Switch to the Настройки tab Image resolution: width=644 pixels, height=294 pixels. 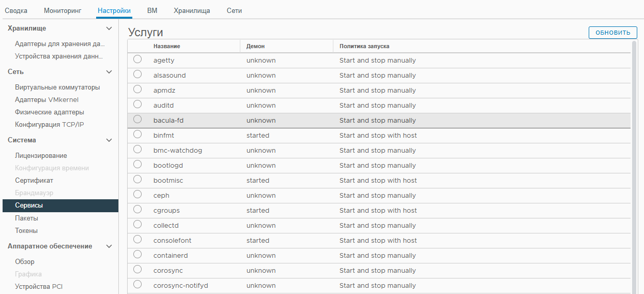[114, 10]
